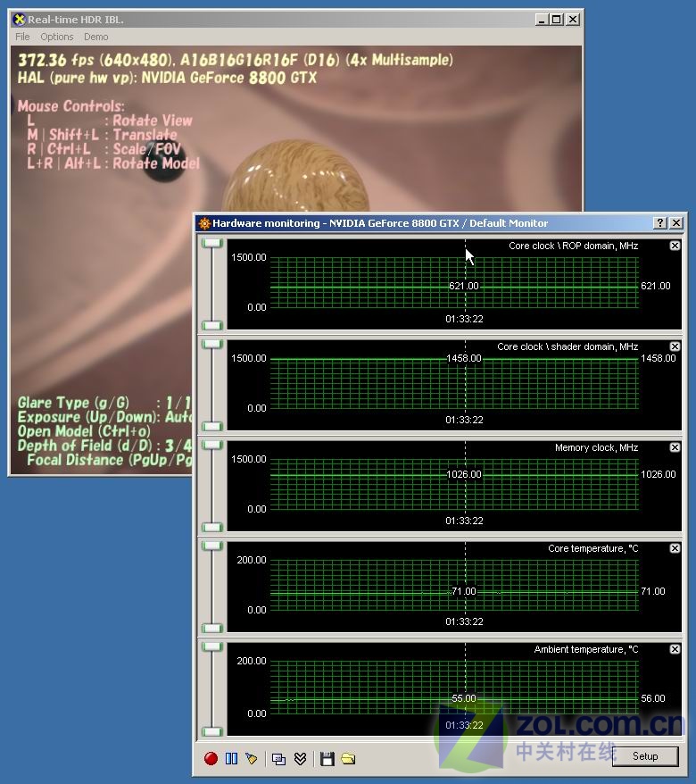Click the dark sphere in the render view
696x784 pixels.
(163, 161)
